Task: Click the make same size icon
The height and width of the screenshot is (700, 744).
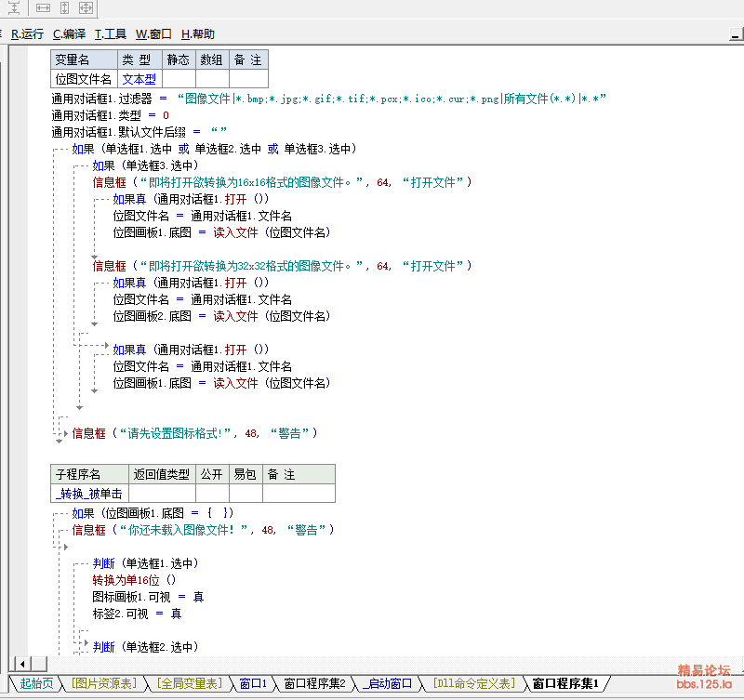Action: [86, 7]
